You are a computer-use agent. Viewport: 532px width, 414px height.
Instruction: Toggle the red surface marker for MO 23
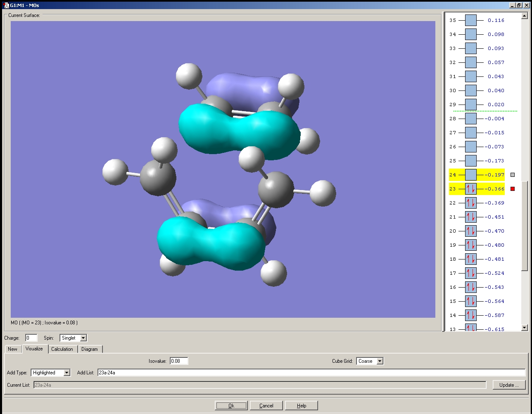[x=513, y=189]
